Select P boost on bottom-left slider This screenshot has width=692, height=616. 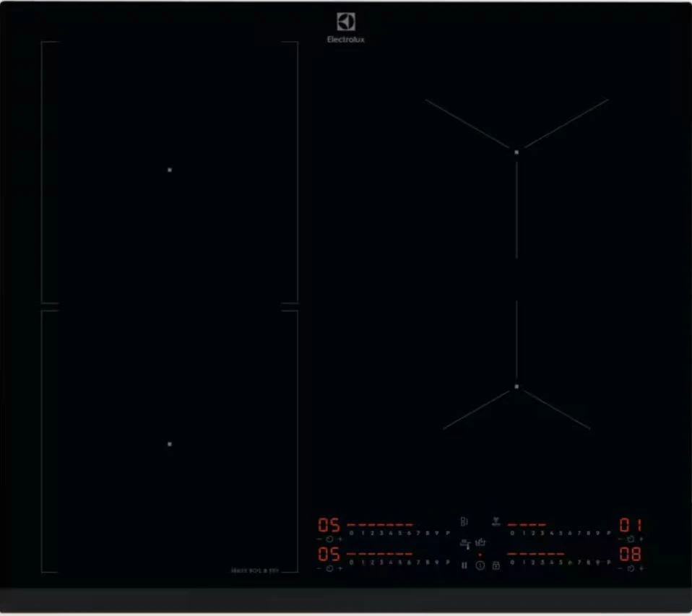point(447,562)
